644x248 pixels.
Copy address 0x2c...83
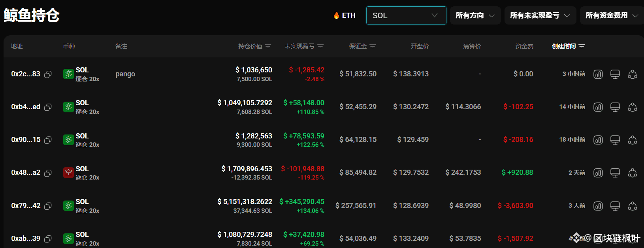(x=48, y=74)
